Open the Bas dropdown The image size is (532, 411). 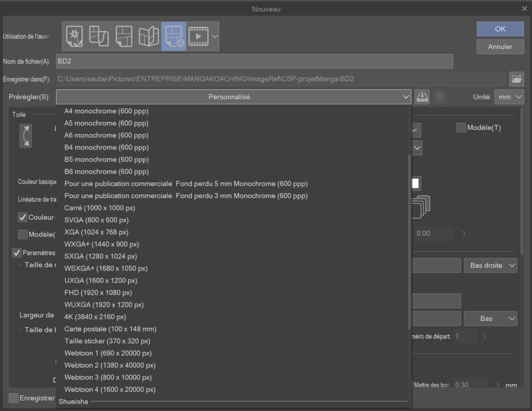490,319
